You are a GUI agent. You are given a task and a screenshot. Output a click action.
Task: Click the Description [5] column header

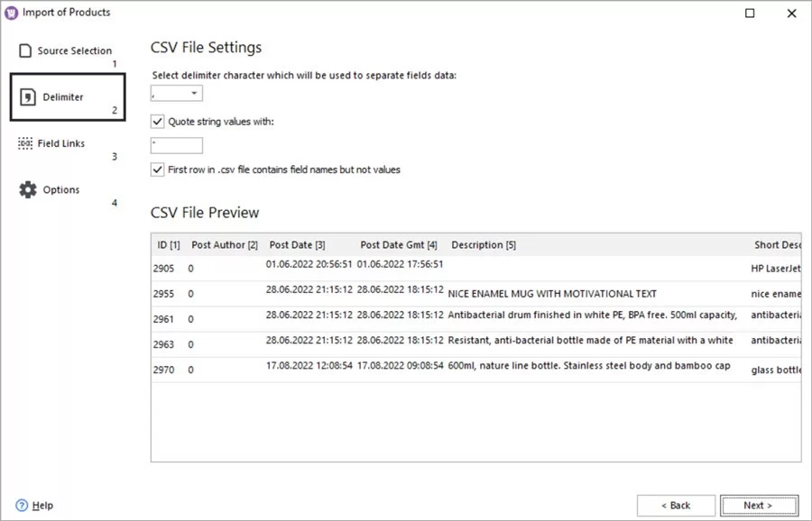click(x=484, y=244)
